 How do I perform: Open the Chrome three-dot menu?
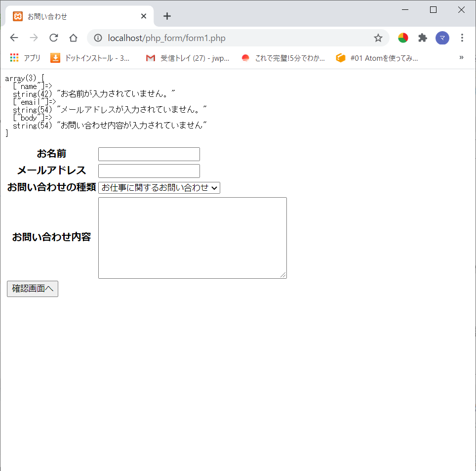(x=462, y=38)
